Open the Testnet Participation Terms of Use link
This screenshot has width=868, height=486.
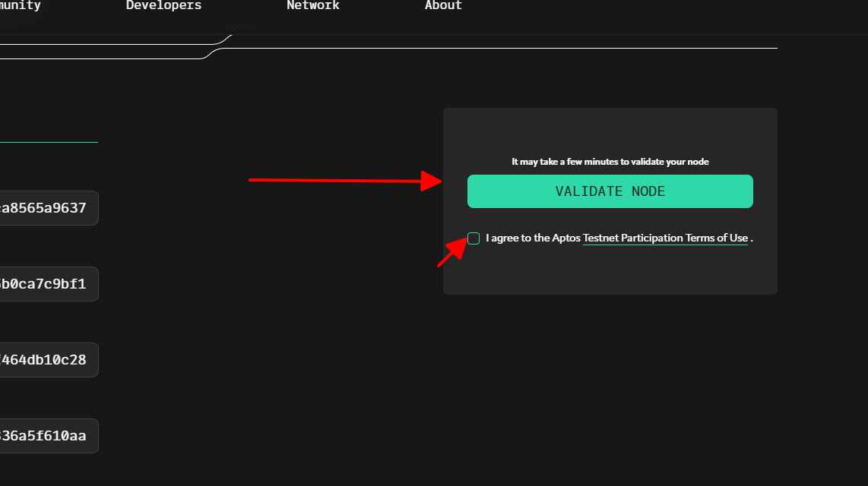(665, 238)
